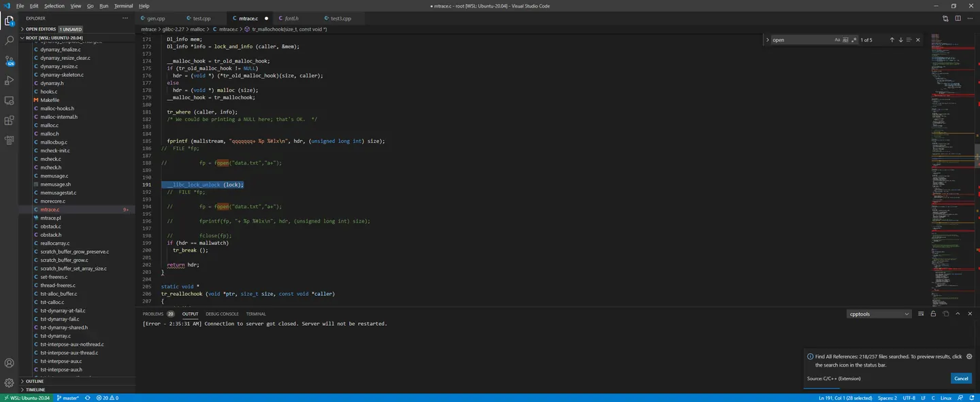Open the cpptools output channel dropdown
Image resolution: width=980 pixels, height=402 pixels.
(x=879, y=314)
